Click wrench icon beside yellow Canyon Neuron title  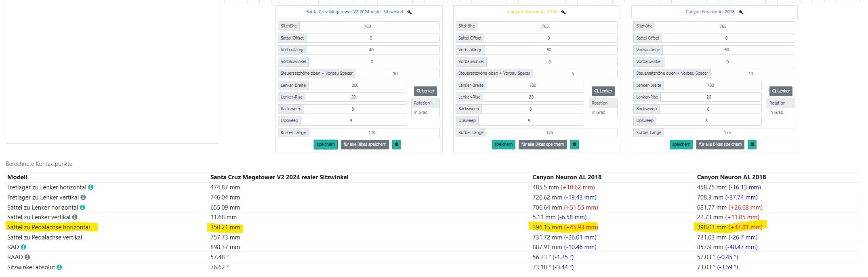click(563, 12)
